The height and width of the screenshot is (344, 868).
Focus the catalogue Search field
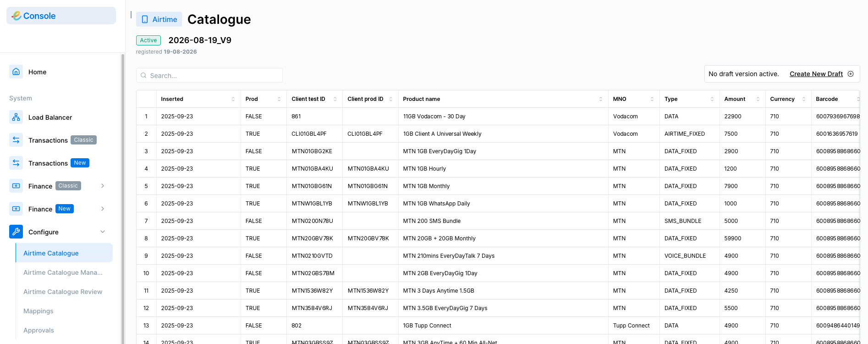[209, 75]
